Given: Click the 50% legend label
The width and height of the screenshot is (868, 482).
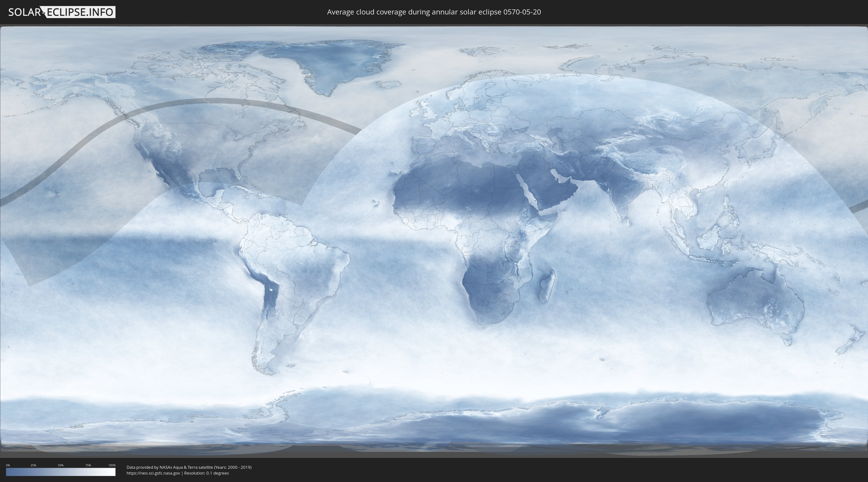Looking at the screenshot, I should (61, 465).
